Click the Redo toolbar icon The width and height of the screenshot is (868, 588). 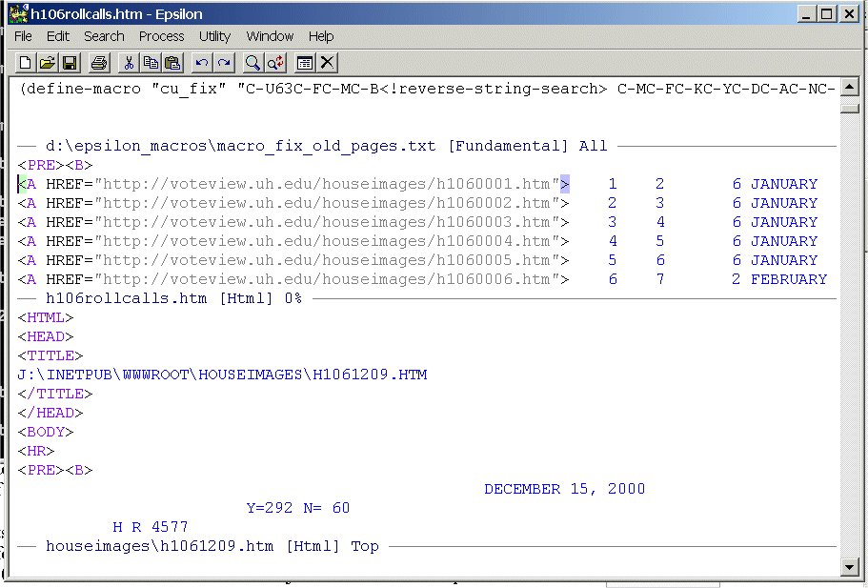point(224,63)
